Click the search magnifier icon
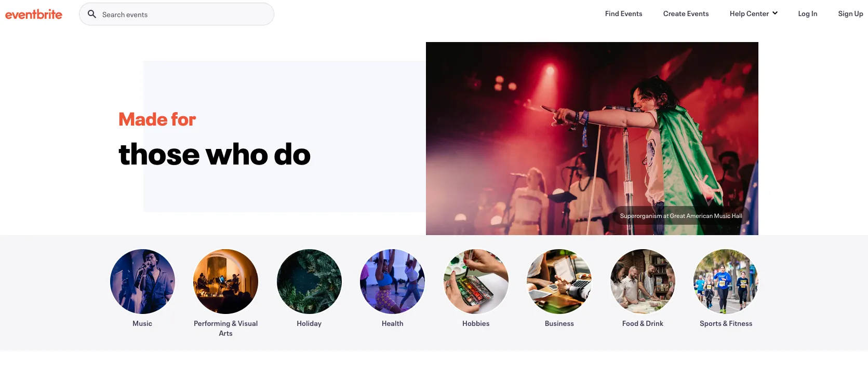Image resolution: width=868 pixels, height=369 pixels. click(92, 14)
